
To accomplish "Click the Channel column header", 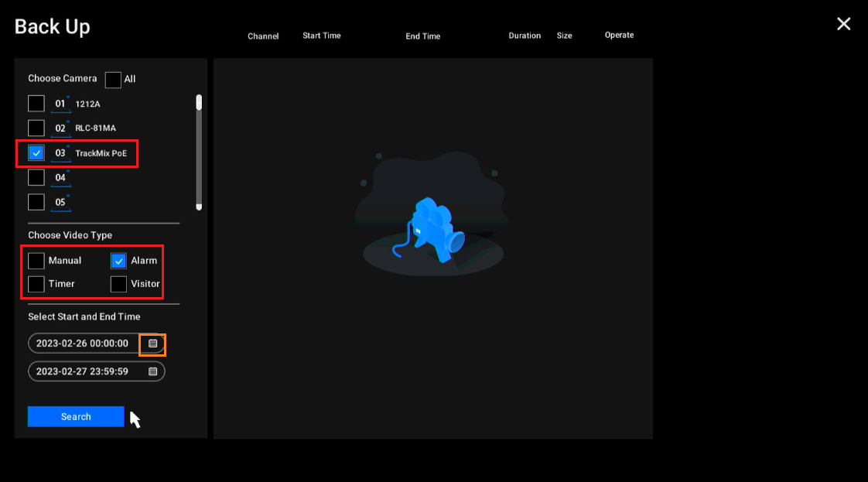I will (x=263, y=36).
